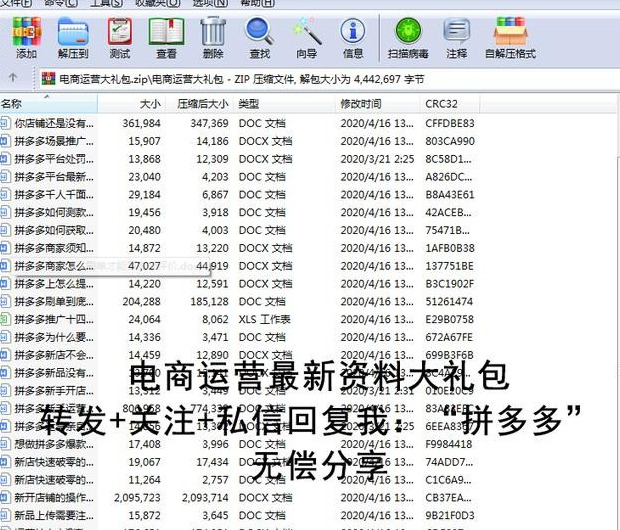Select file 拼多多新品没有...
The height and width of the screenshot is (530, 620).
click(x=54, y=373)
